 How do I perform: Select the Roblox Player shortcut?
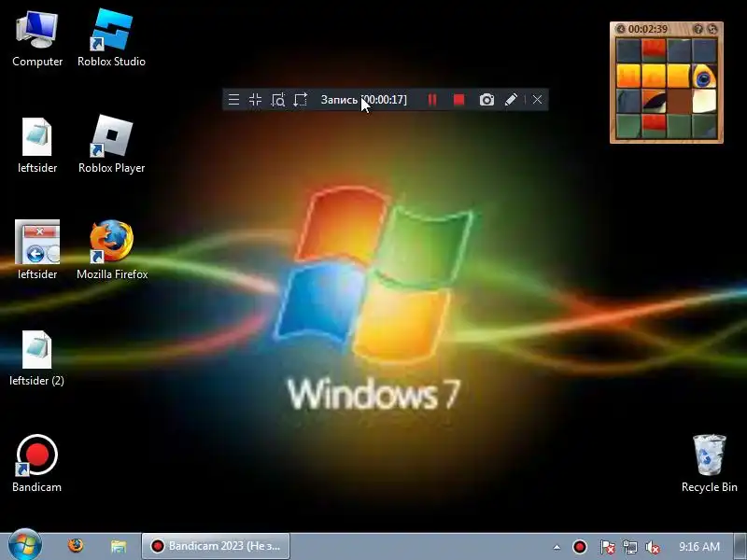click(x=111, y=145)
